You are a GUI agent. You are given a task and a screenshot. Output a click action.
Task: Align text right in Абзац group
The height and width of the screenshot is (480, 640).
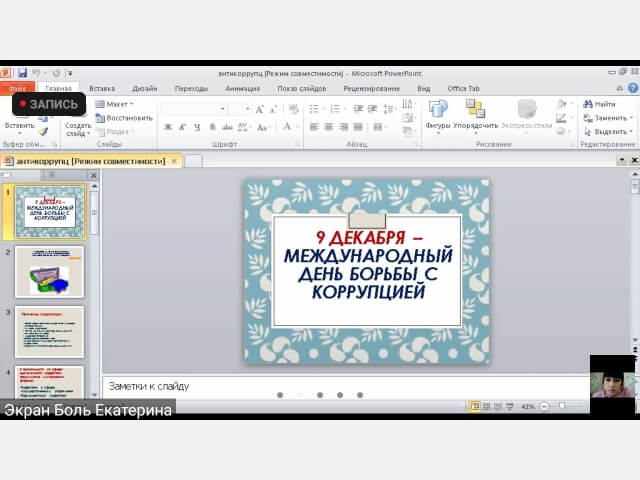[x=343, y=127]
